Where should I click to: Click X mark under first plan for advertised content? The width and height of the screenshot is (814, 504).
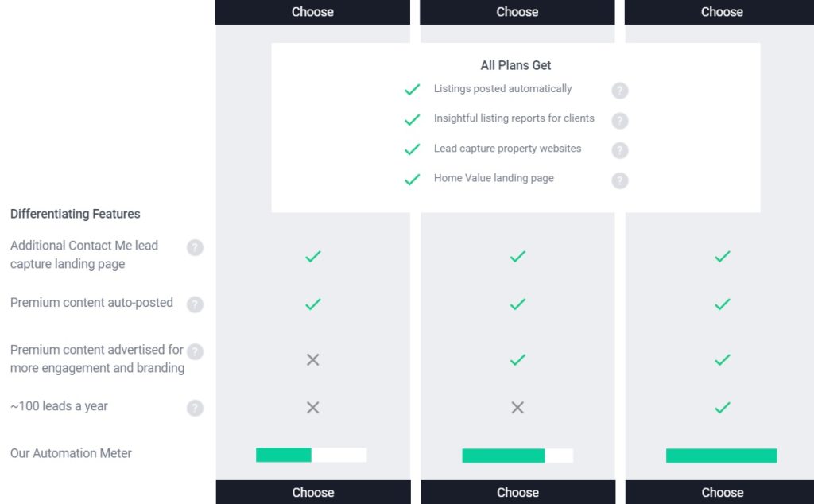click(x=312, y=359)
